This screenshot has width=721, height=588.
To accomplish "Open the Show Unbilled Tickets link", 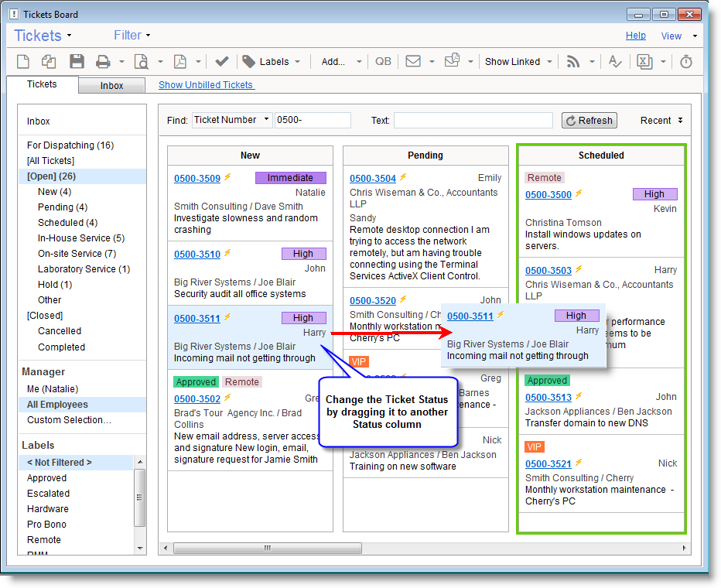I will [206, 85].
